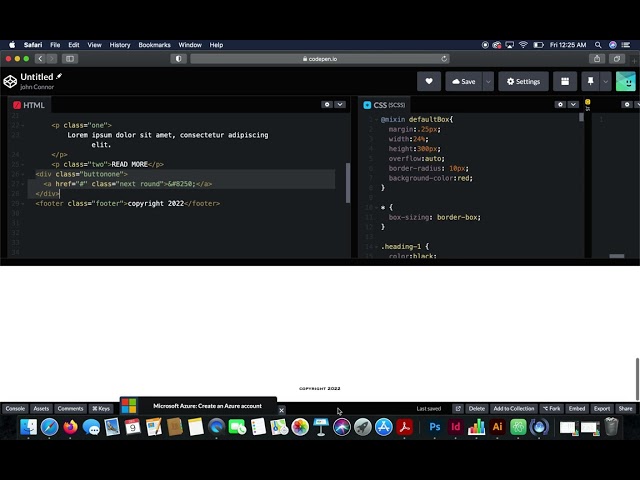Click the Delete button
Viewport: 640px width, 480px height.
pyautogui.click(x=476, y=408)
